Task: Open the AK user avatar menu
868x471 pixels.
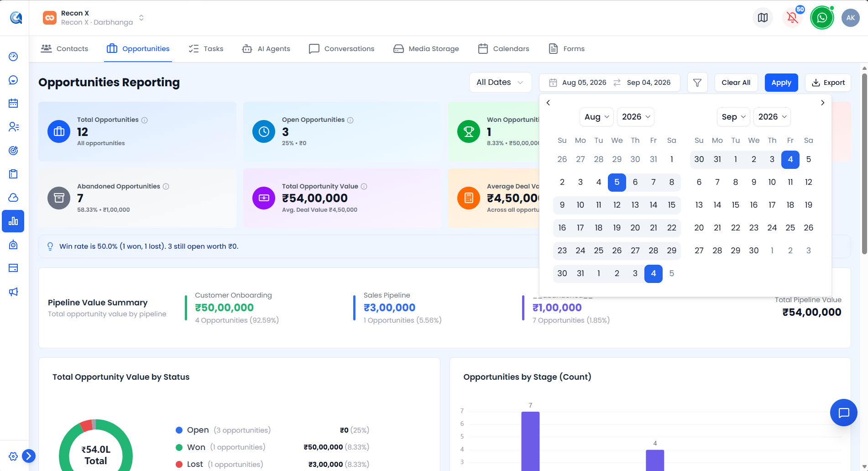Action: coord(851,18)
